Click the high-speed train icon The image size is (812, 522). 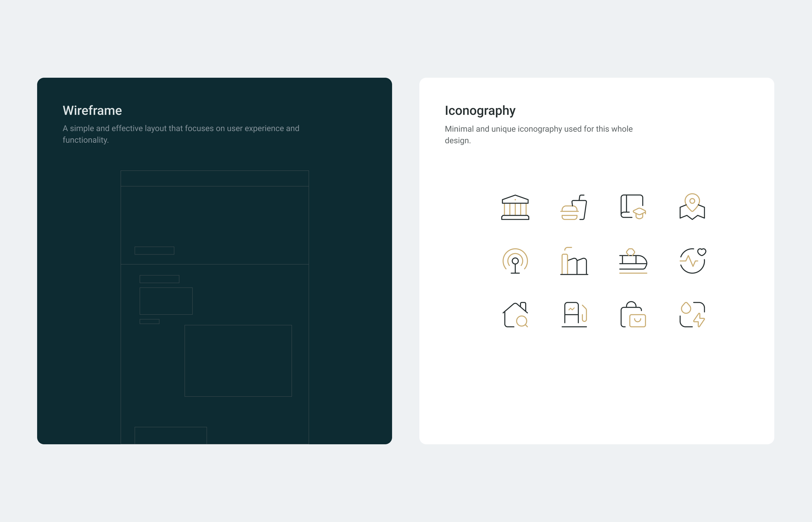pos(633,261)
